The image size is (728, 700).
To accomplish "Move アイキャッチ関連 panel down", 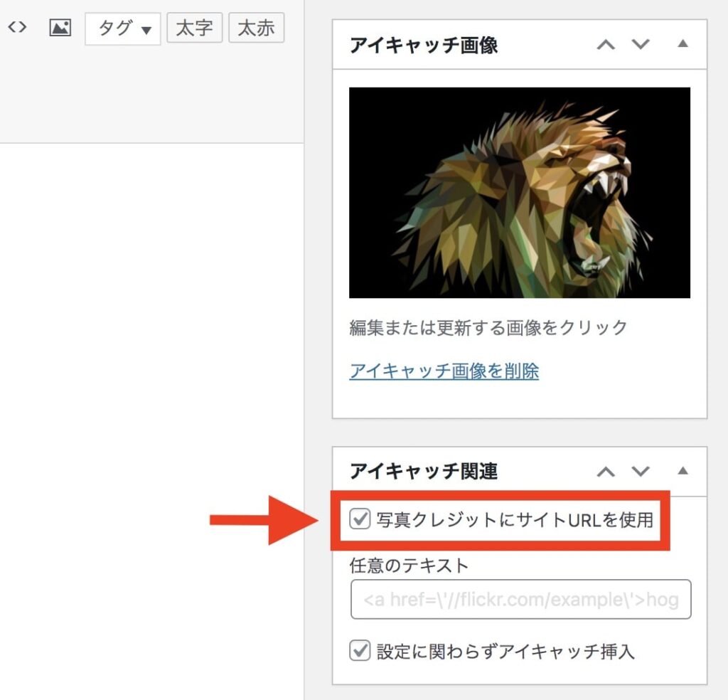I will 641,472.
